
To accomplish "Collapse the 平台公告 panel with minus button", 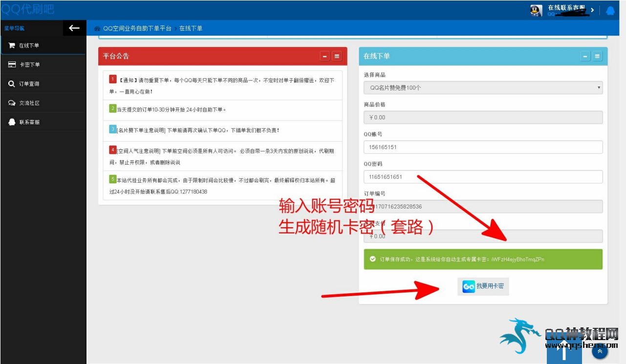I will click(325, 56).
